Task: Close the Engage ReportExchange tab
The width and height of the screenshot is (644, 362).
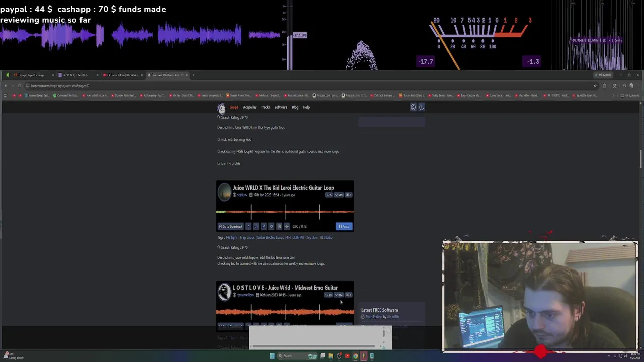Action: coord(52,75)
